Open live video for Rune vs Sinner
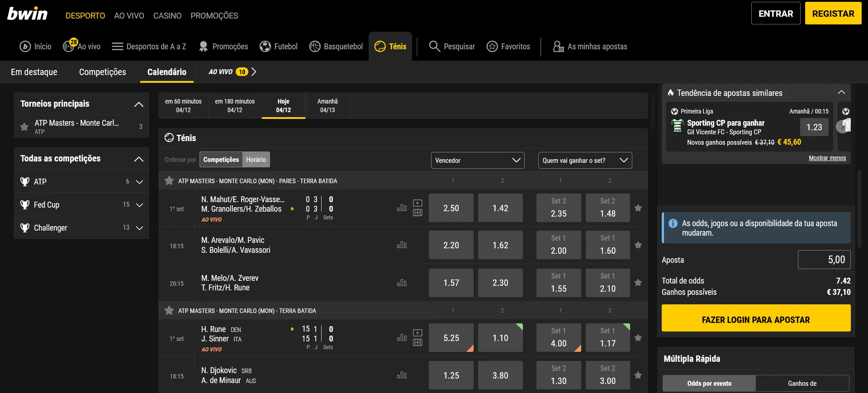 (417, 333)
